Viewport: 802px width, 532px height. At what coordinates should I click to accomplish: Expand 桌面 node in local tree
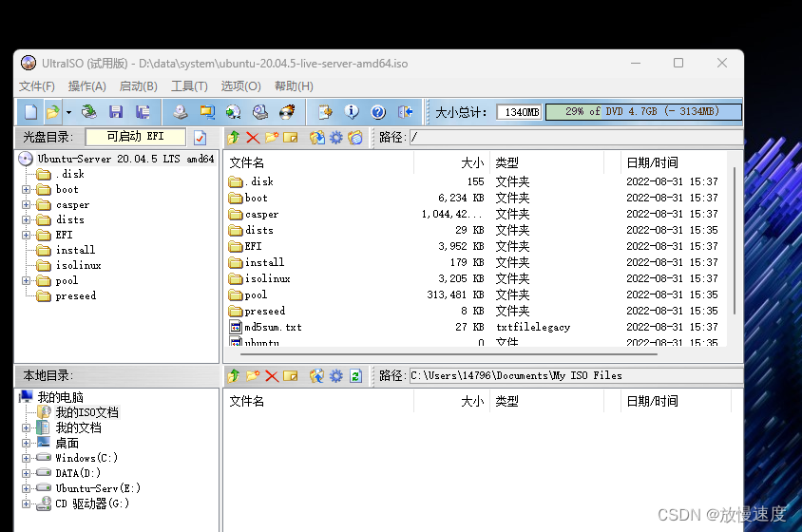(x=26, y=443)
